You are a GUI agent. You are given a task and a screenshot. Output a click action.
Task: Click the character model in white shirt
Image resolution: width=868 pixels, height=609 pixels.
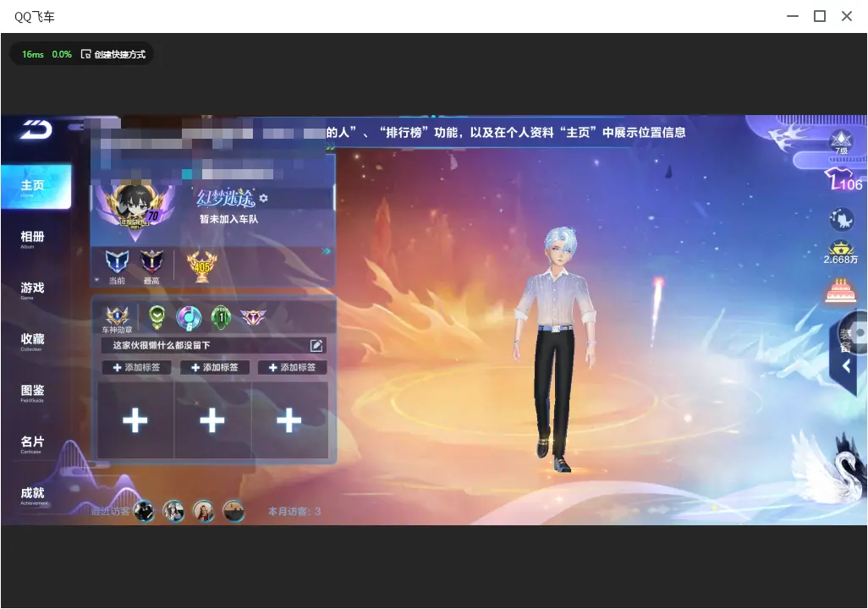click(557, 348)
